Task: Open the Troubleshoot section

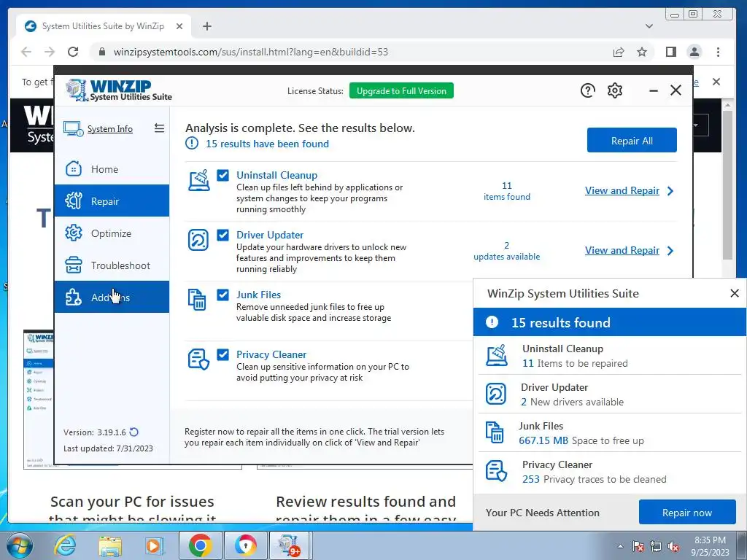Action: tap(112, 265)
